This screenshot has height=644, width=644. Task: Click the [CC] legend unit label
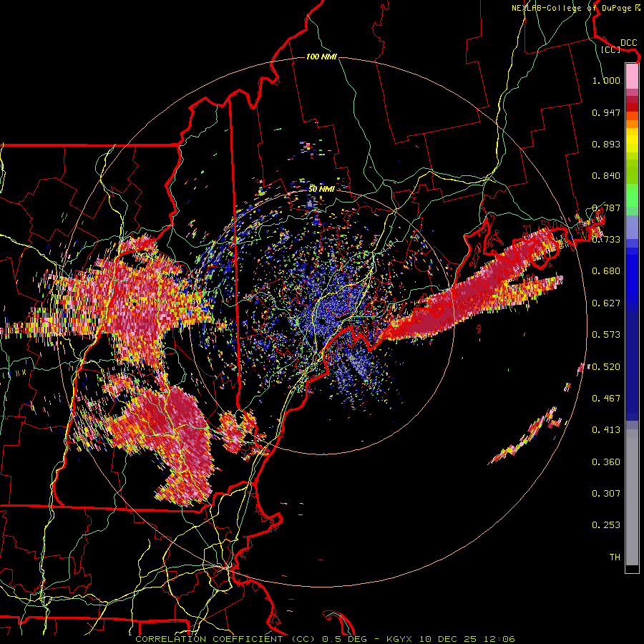tap(611, 49)
